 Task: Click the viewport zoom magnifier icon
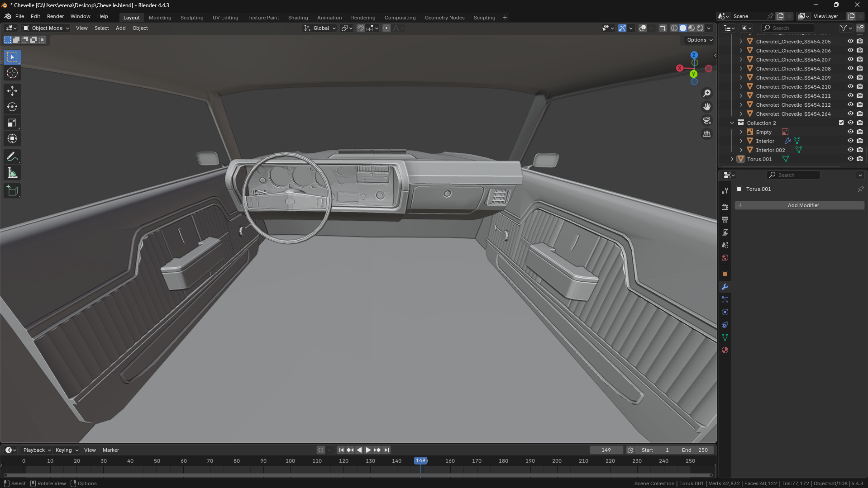point(707,93)
